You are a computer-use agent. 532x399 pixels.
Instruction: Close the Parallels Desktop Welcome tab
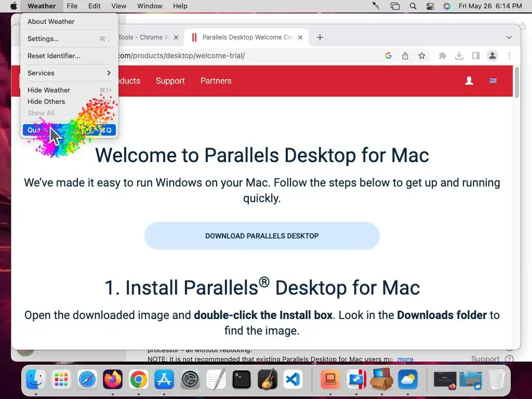pos(300,37)
